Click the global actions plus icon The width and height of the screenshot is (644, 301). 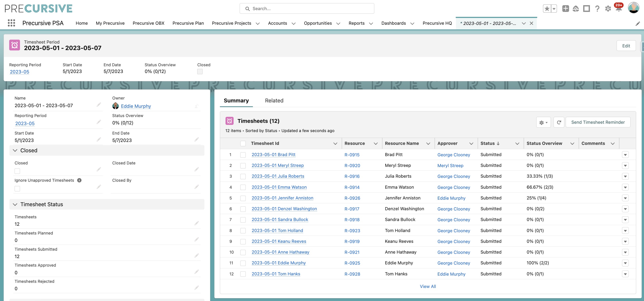pos(566,8)
